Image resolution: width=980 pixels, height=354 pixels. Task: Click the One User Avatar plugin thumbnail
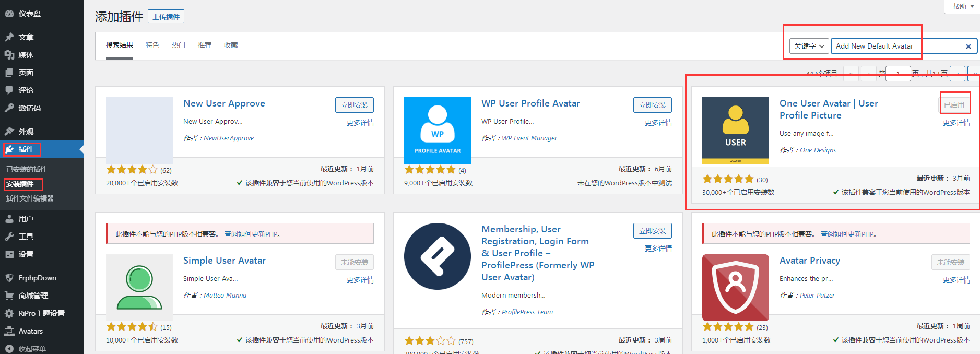click(735, 131)
